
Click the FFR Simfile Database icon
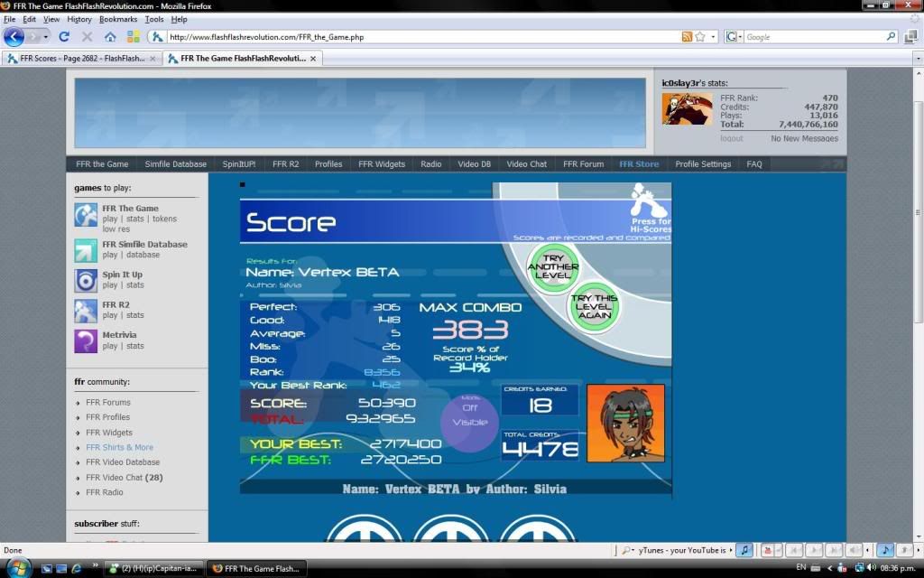(x=86, y=249)
